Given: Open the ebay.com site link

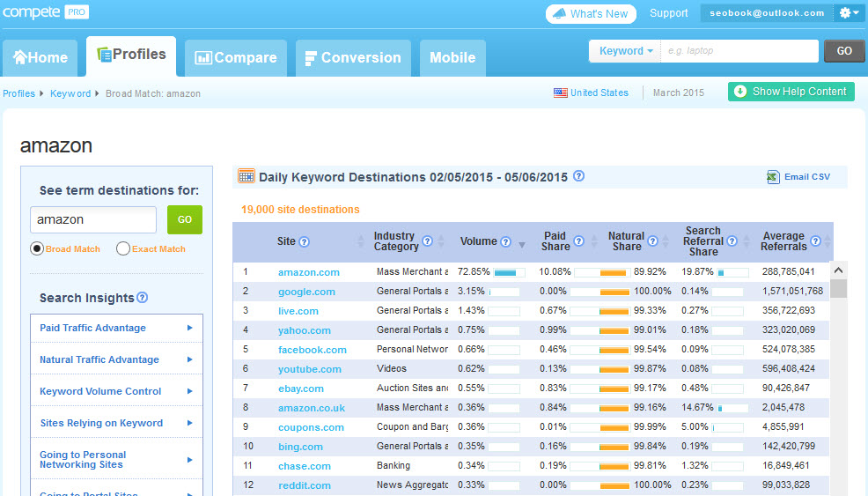Looking at the screenshot, I should [x=300, y=389].
